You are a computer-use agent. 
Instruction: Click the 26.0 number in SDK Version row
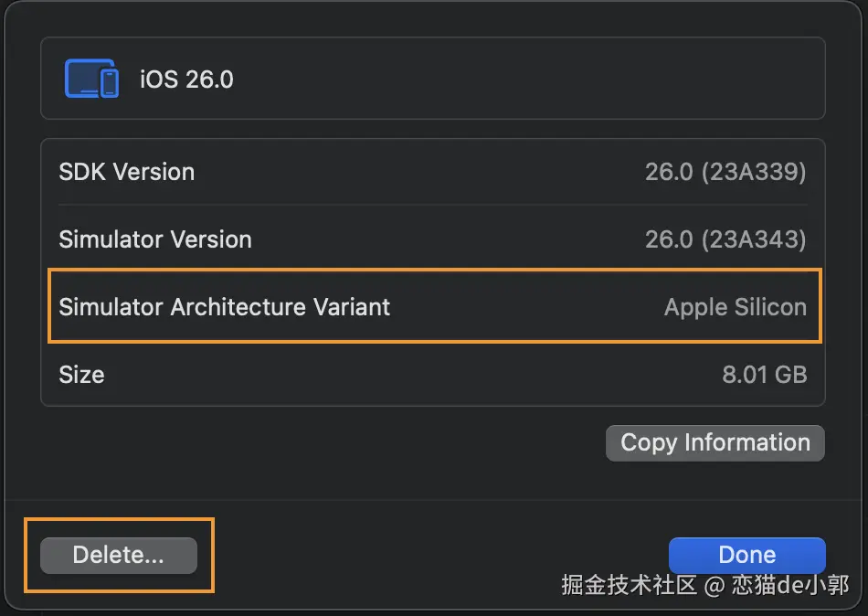[x=669, y=172]
